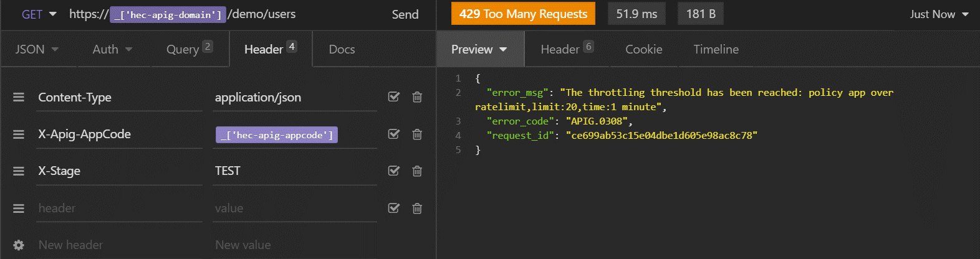Screen dimensions: 980x259
Task: Open the Timeline response tab
Action: 716,49
